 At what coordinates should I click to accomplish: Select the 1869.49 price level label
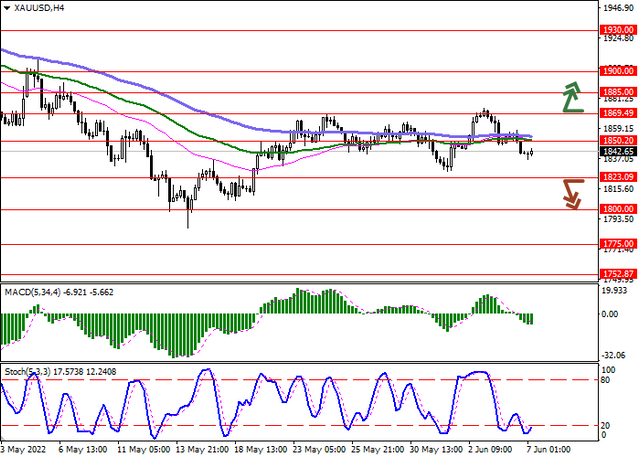(618, 113)
